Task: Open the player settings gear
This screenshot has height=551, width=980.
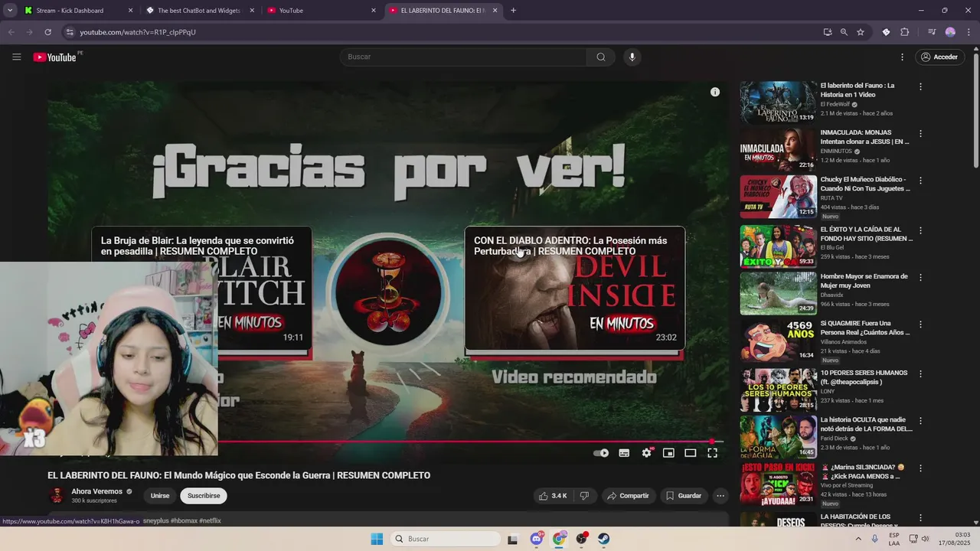Action: (646, 453)
